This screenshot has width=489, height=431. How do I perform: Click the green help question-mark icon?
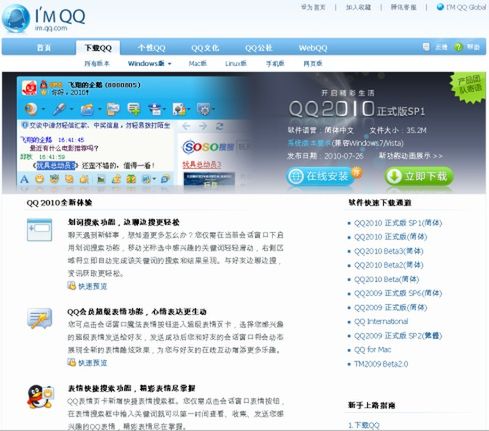[x=459, y=47]
